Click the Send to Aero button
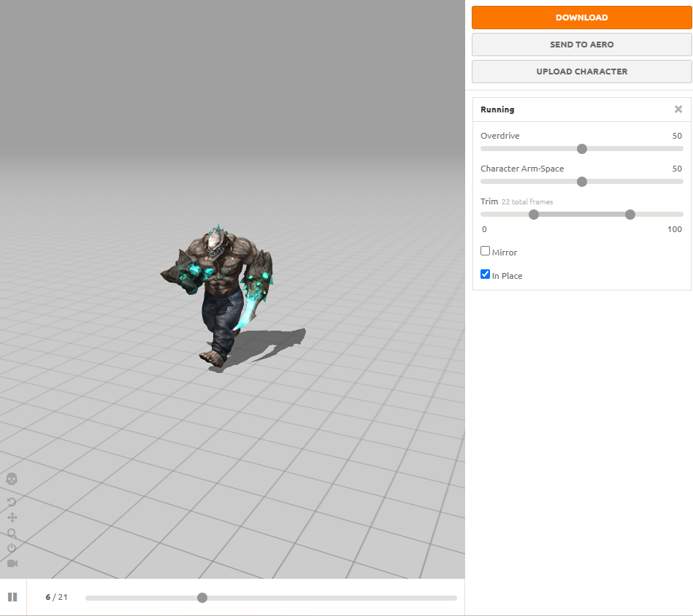Viewport: 693px width, 616px height. [581, 45]
